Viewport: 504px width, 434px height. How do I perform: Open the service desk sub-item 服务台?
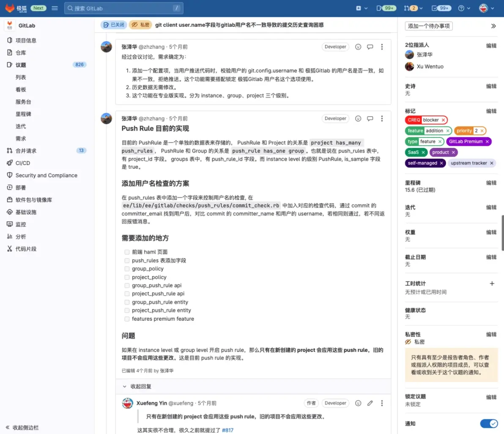click(x=23, y=102)
